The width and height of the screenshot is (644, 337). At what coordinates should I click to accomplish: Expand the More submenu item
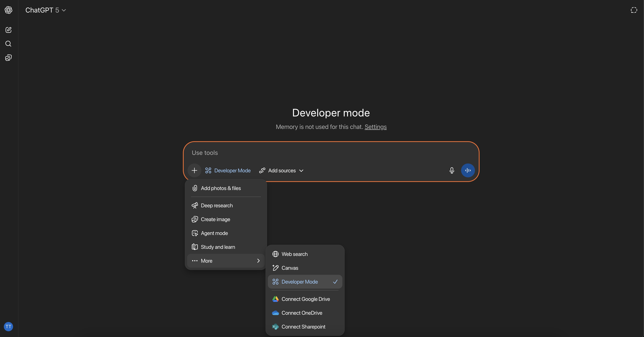pos(226,261)
